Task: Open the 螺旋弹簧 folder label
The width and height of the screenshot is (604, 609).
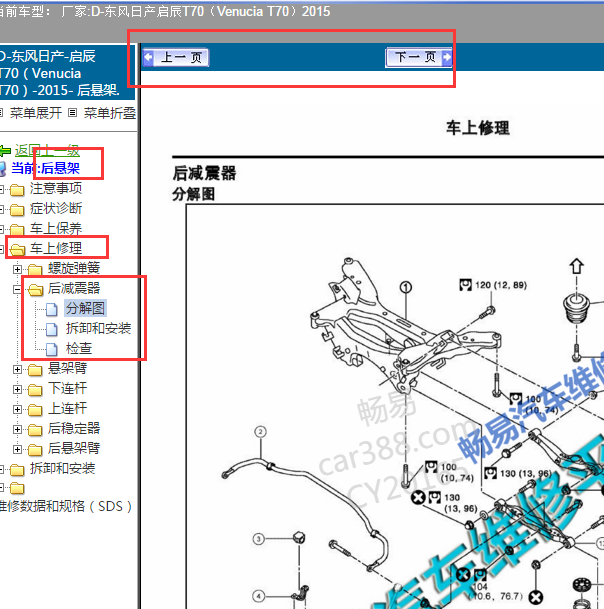Action: [74, 268]
